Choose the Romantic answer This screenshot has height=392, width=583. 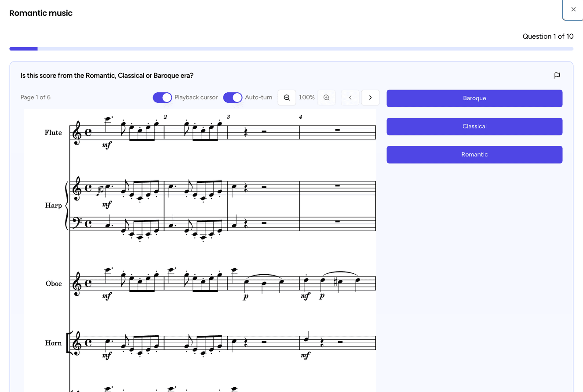474,155
